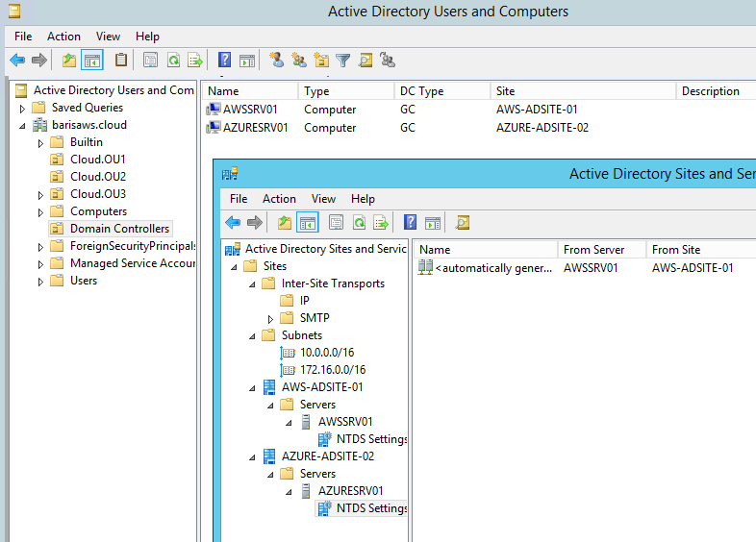
Task: Click Forward arrow in Sites and Services toolbar
Action: [255, 223]
